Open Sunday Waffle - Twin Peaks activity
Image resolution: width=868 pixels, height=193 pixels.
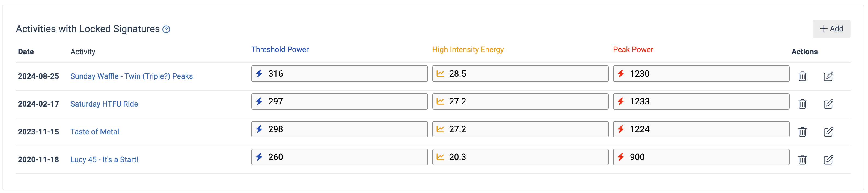131,76
